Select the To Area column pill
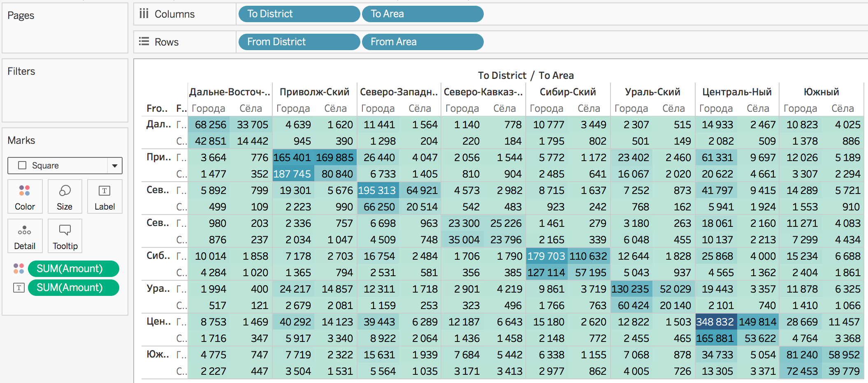The height and width of the screenshot is (383, 868). coord(422,14)
